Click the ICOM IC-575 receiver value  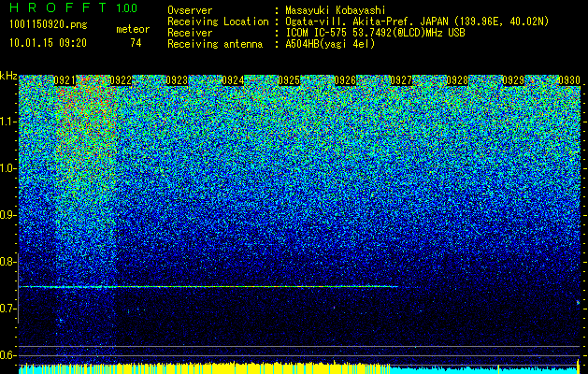[375, 33]
